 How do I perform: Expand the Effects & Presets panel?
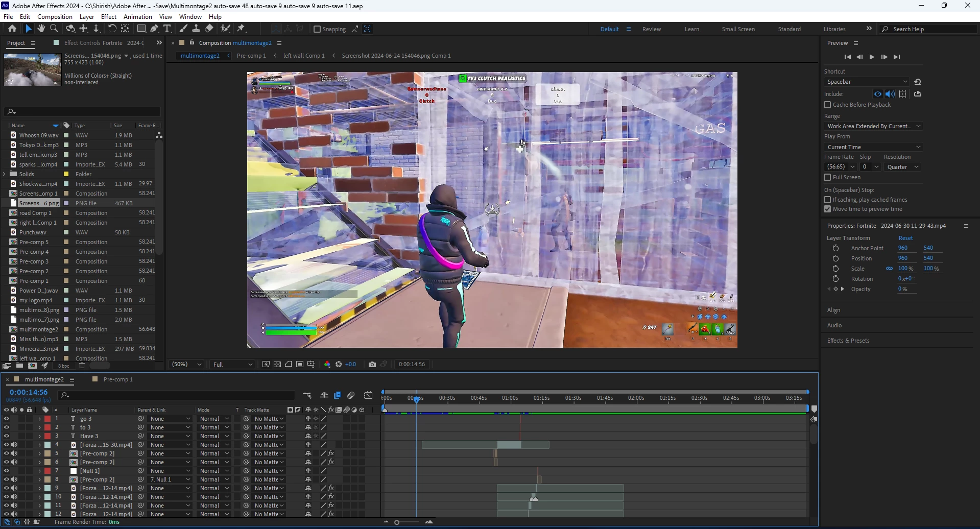point(848,341)
